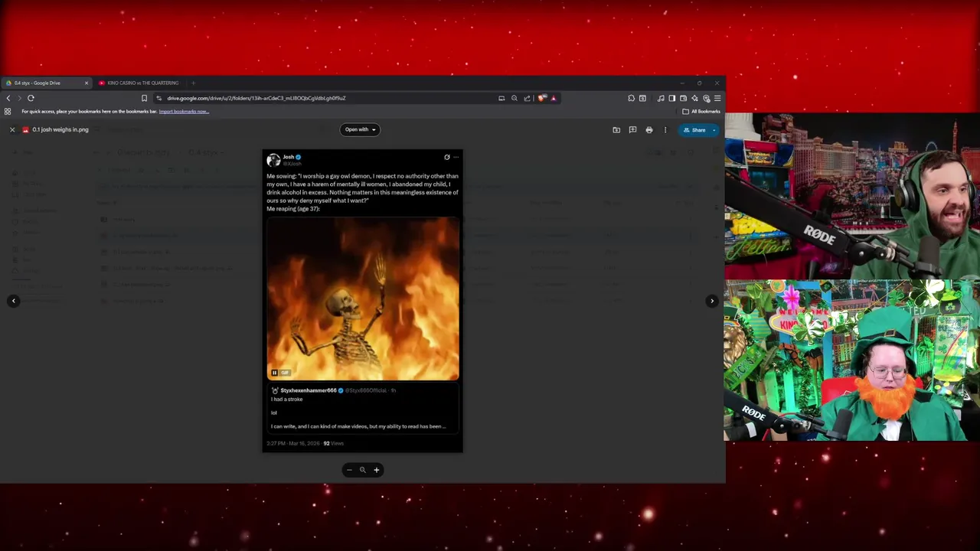Open the More actions three-dot menu
The height and width of the screenshot is (551, 980).
click(665, 130)
